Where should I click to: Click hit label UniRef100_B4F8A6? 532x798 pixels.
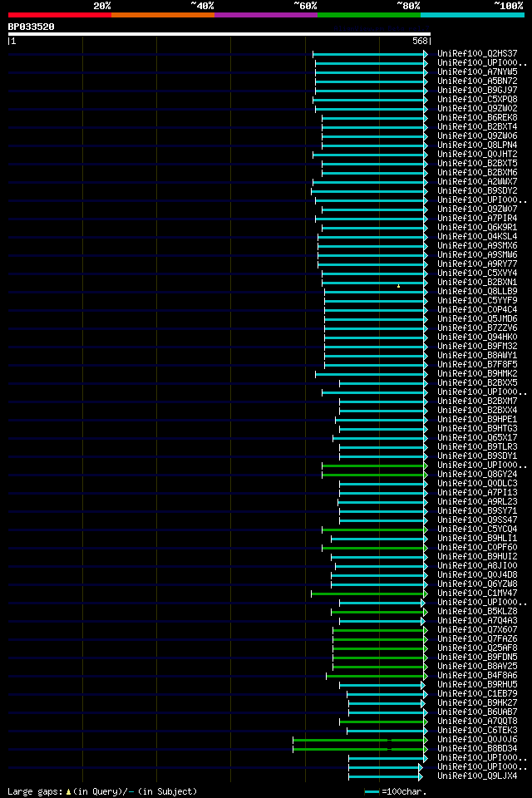pos(477,676)
